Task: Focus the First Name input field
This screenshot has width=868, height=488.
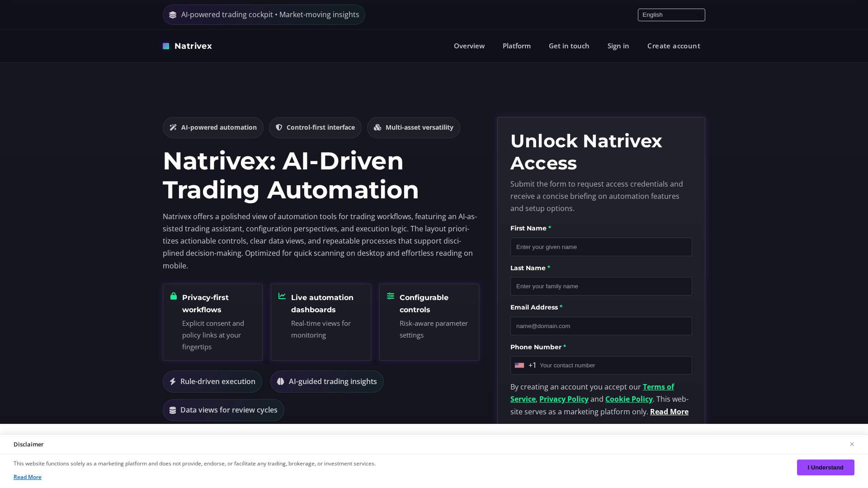Action: [601, 247]
